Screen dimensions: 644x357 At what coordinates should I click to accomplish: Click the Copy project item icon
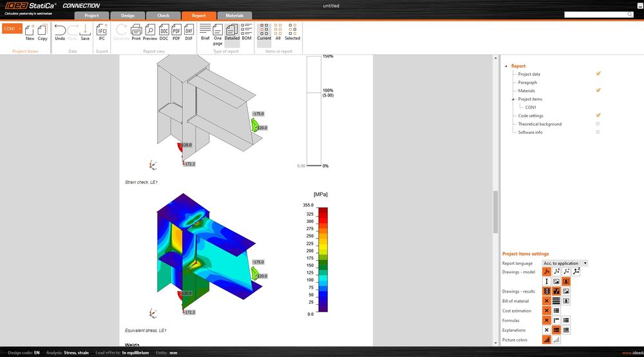point(43,32)
